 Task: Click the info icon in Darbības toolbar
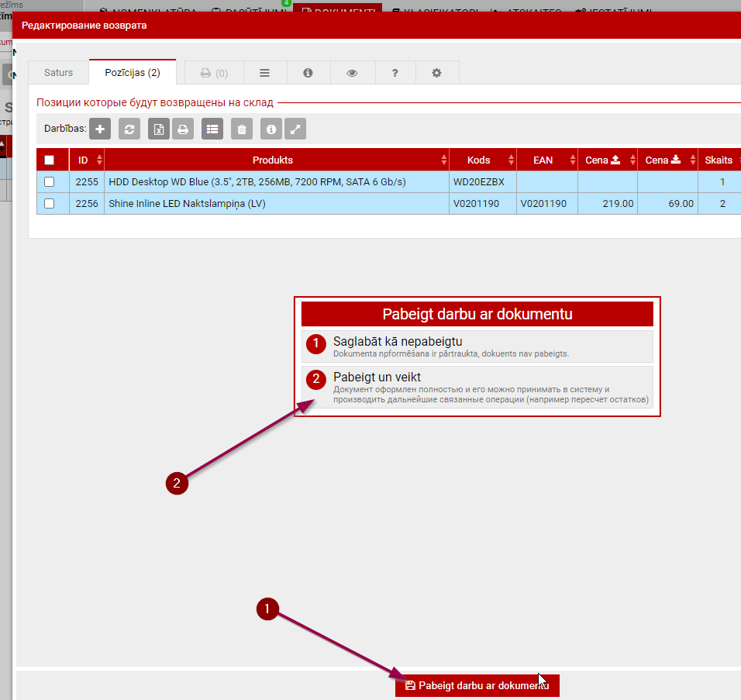click(x=271, y=129)
